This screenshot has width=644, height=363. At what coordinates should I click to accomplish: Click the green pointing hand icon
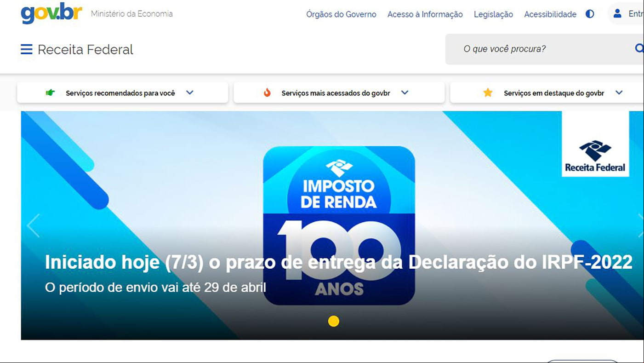pyautogui.click(x=50, y=93)
